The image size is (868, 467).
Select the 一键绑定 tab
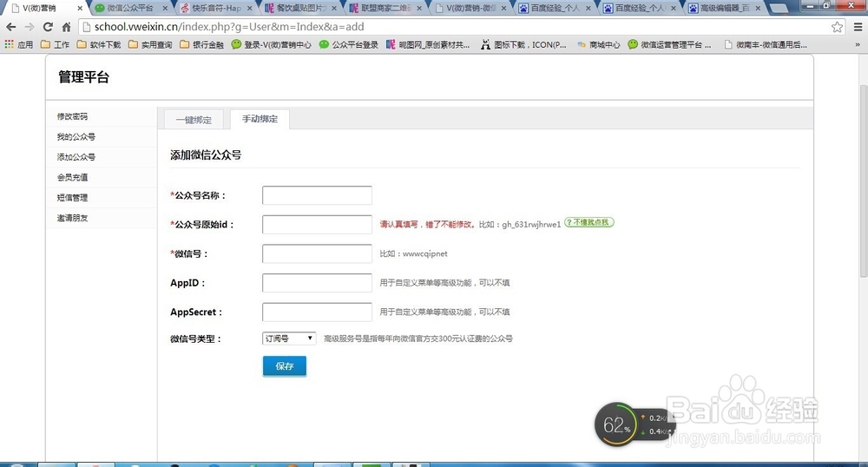point(194,120)
